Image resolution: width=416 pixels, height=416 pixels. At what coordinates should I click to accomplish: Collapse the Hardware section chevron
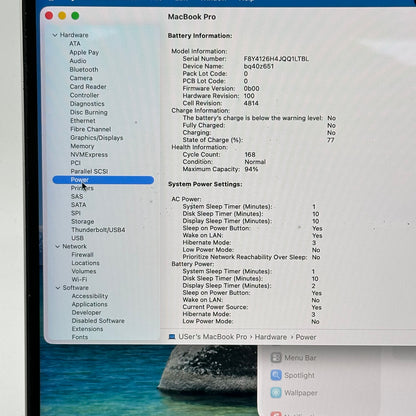[x=55, y=35]
